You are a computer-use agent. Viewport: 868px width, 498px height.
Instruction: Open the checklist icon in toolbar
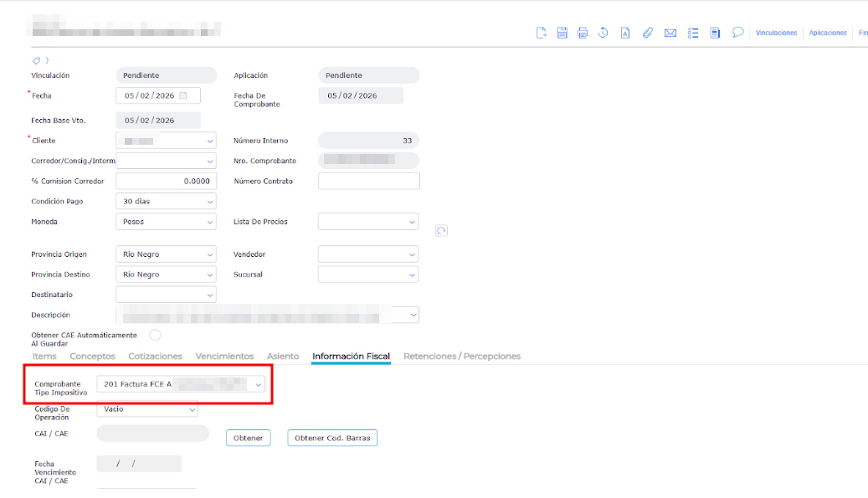693,33
